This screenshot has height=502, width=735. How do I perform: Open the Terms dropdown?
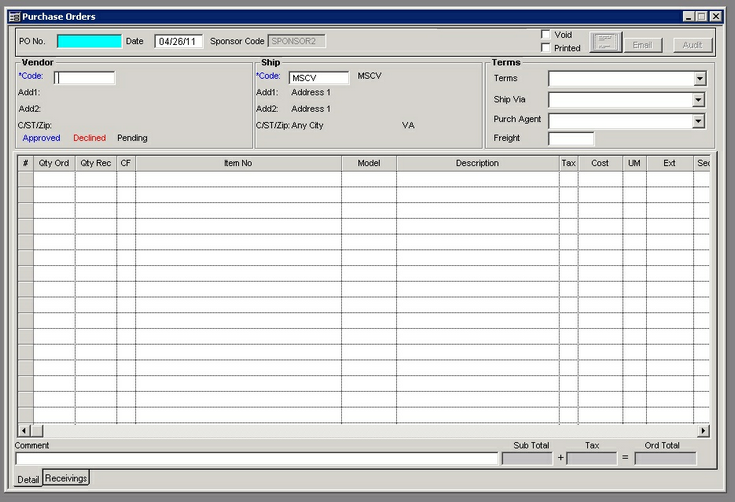pyautogui.click(x=700, y=79)
